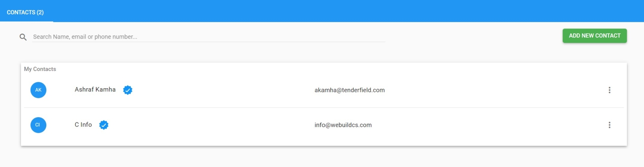This screenshot has width=644, height=167.
Task: Click the magnifying glass search icon
Action: pyautogui.click(x=23, y=37)
